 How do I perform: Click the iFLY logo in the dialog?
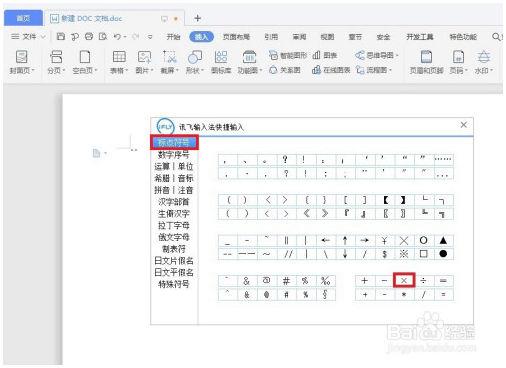165,127
